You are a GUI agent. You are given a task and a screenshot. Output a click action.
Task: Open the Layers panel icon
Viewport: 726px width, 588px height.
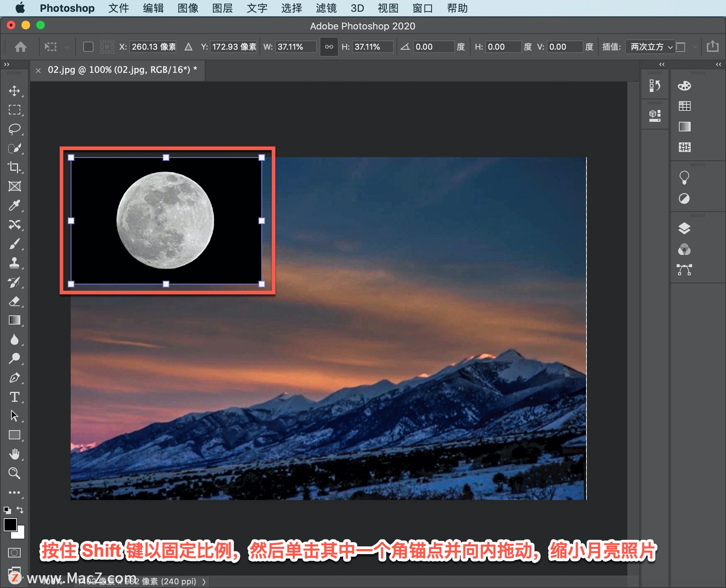(684, 229)
